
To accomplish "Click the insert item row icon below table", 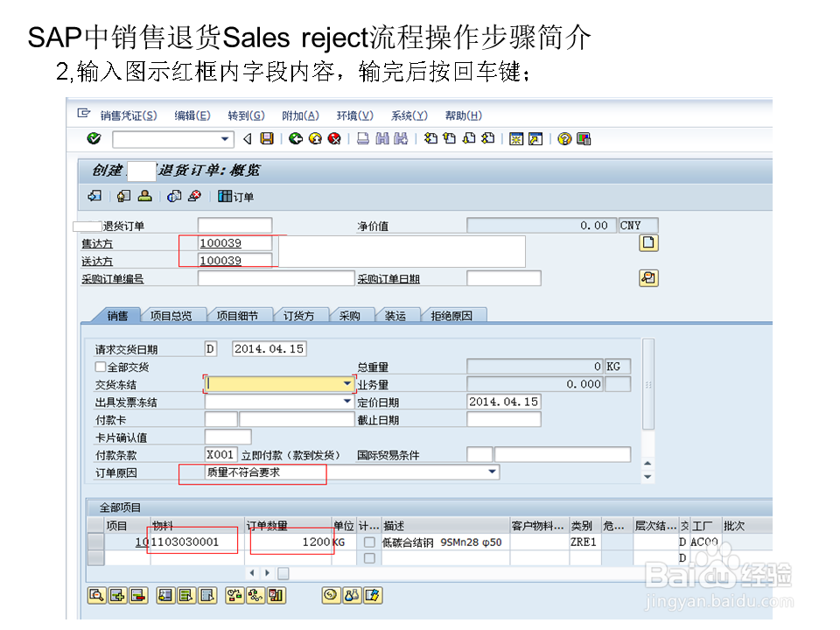I will 117,595.
